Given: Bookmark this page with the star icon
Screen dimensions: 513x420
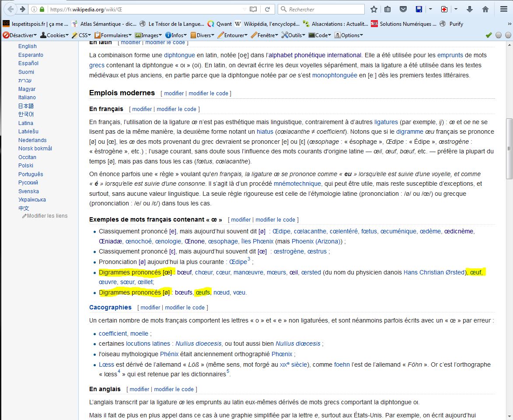Looking at the screenshot, I should click(x=373, y=9).
